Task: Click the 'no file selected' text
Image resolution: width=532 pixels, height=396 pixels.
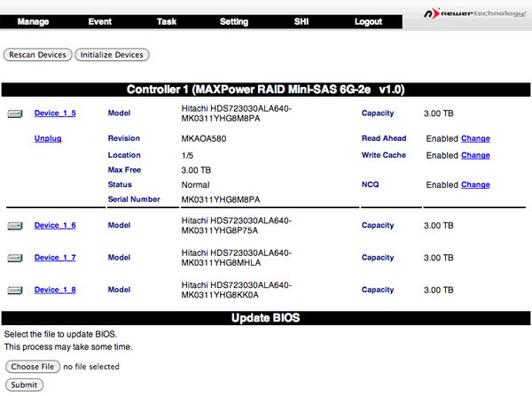Action: coord(91,367)
